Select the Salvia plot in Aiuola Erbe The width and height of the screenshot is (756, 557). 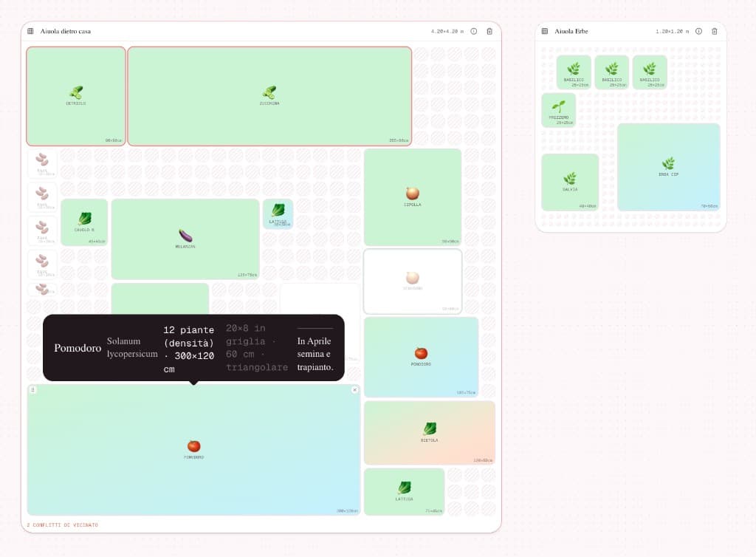(570, 182)
